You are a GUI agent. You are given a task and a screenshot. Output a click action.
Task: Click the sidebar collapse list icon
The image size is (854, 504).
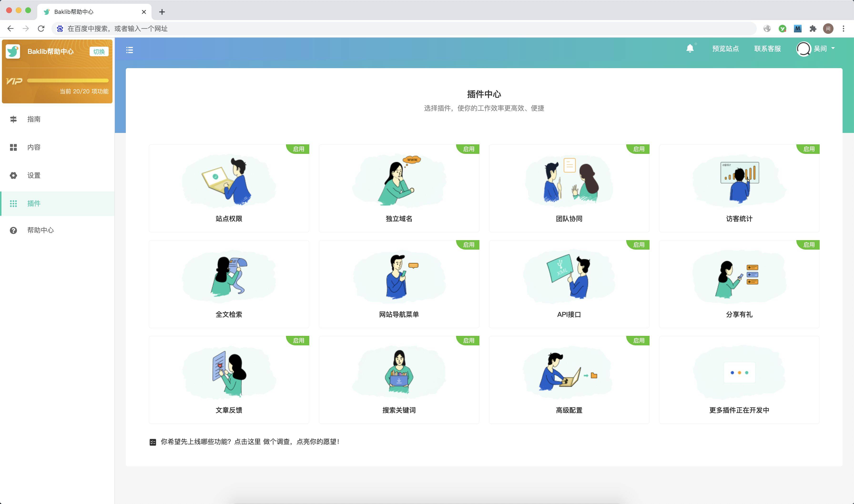[129, 50]
